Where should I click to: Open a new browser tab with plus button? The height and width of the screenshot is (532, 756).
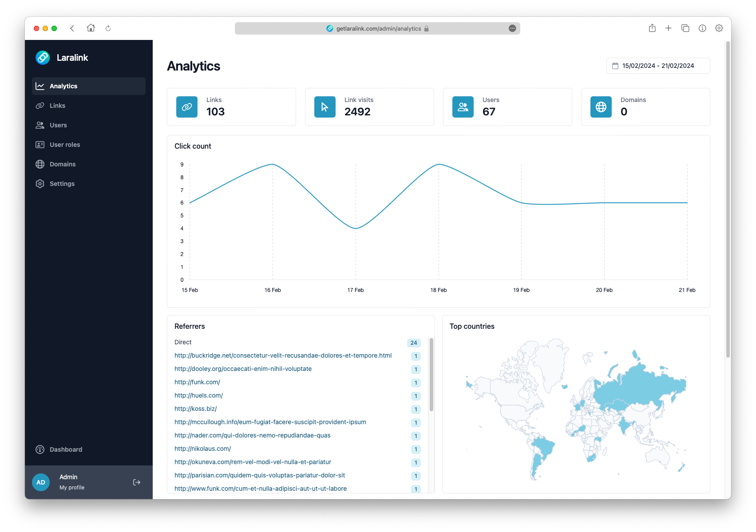669,28
